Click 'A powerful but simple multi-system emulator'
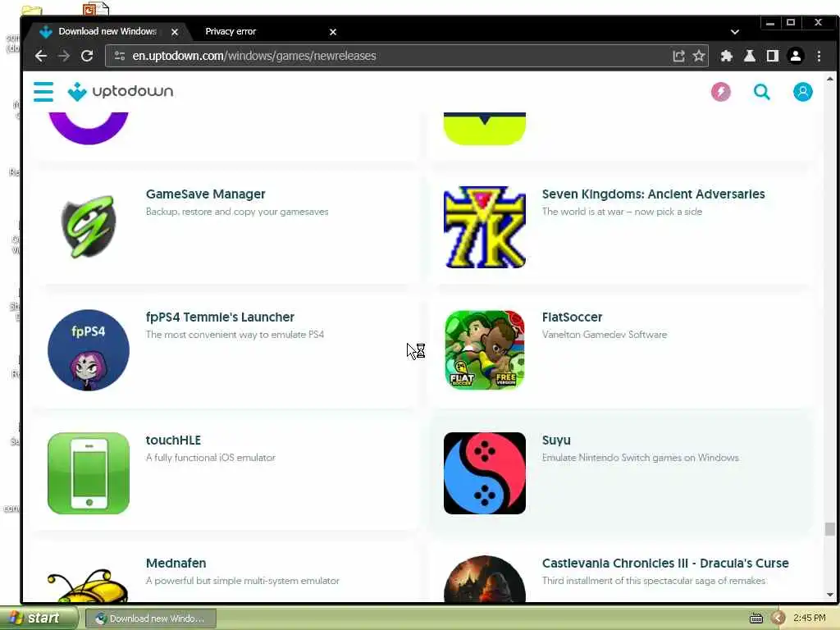840x630 pixels. point(242,581)
